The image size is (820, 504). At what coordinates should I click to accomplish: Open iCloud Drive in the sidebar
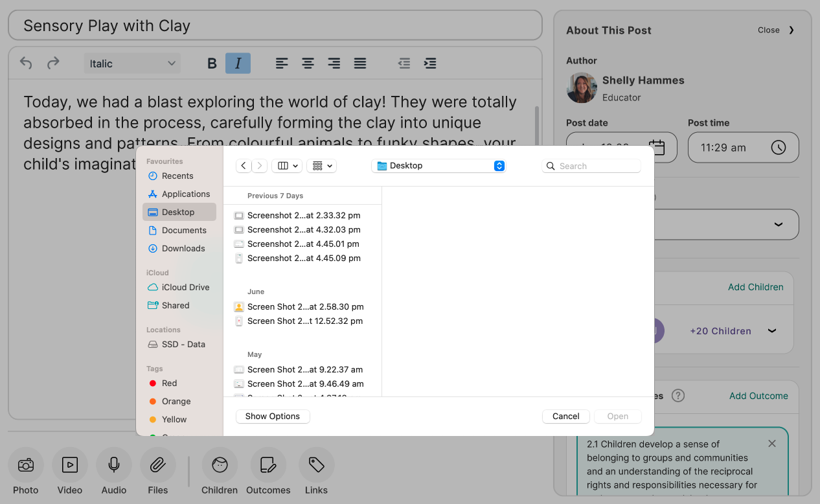pyautogui.click(x=179, y=287)
